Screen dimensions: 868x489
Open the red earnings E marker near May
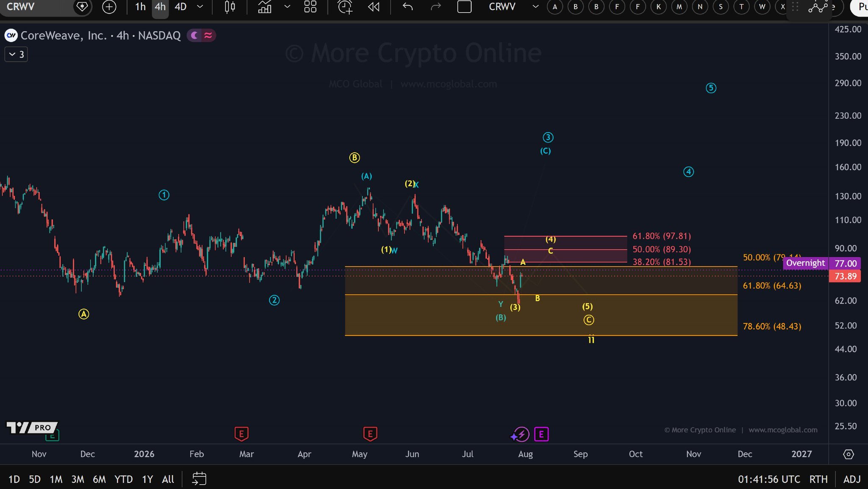(370, 434)
